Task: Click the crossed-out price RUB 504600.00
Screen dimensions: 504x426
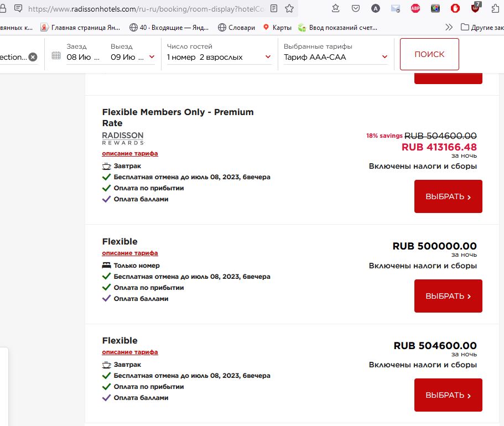Action: tap(440, 136)
